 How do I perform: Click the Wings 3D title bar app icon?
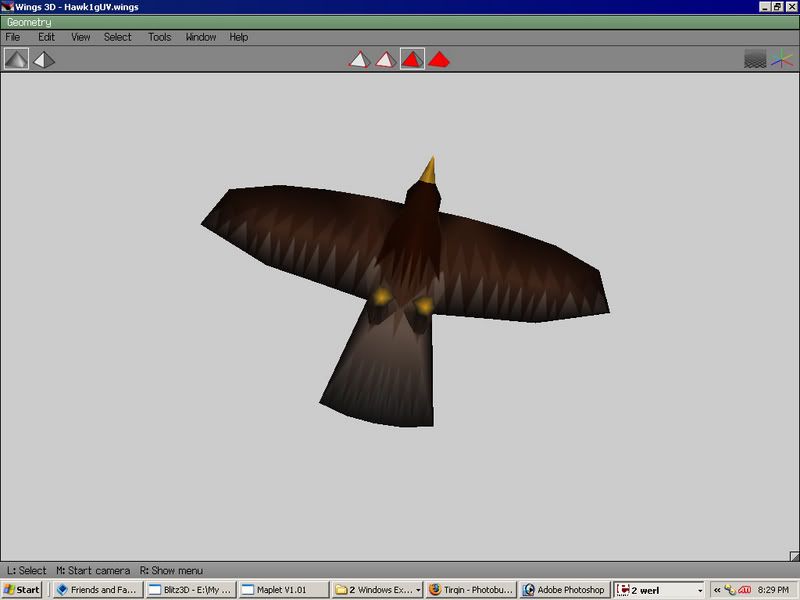point(7,7)
